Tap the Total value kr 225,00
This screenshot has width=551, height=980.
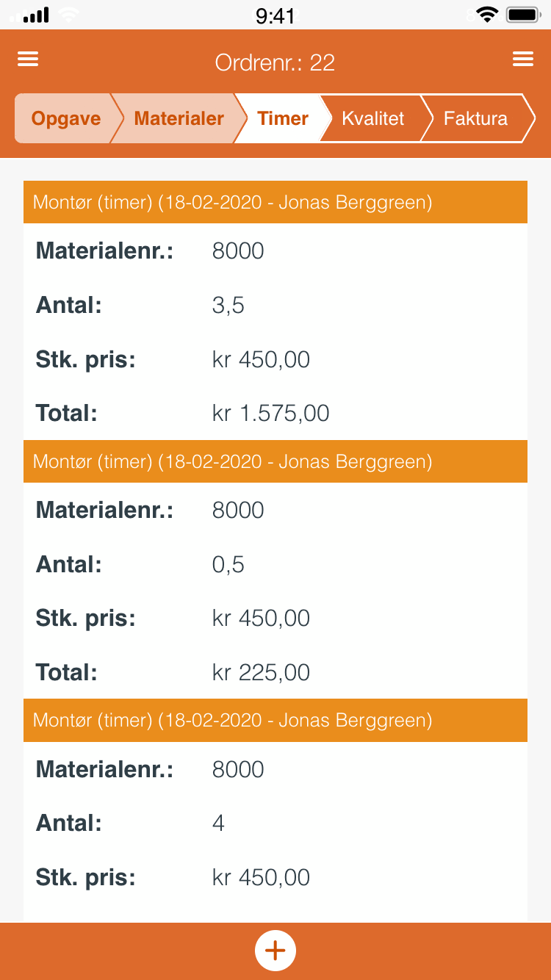click(261, 673)
